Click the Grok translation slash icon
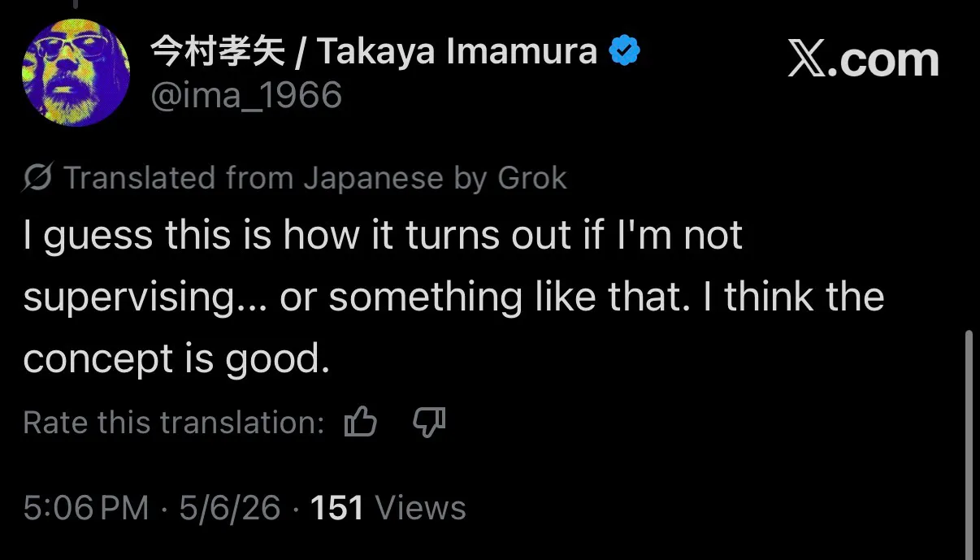This screenshot has width=980, height=560. pyautogui.click(x=38, y=177)
